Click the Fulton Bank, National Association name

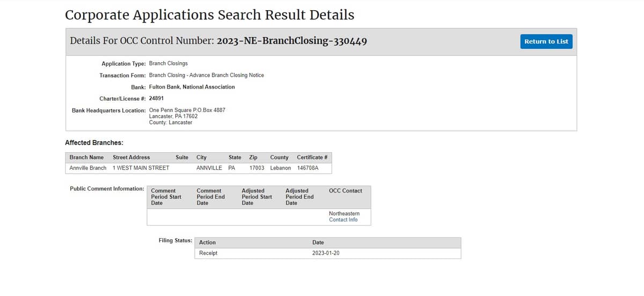tap(192, 86)
